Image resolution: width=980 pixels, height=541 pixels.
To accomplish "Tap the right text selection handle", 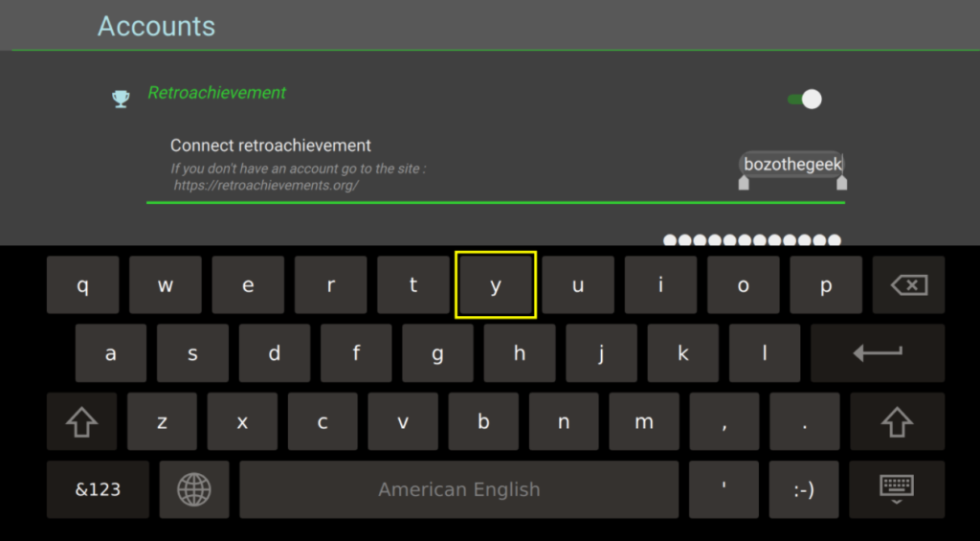I will [842, 183].
